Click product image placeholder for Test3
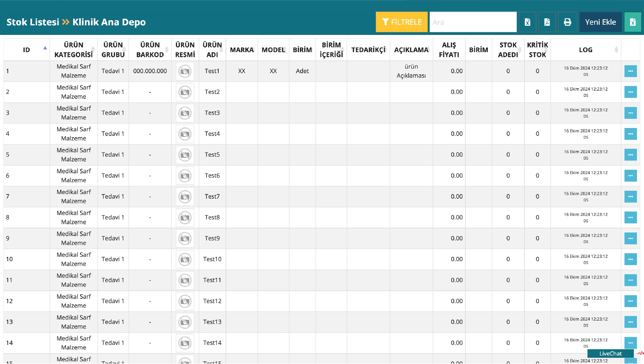Screen dimensions: 644x364 pos(185,113)
